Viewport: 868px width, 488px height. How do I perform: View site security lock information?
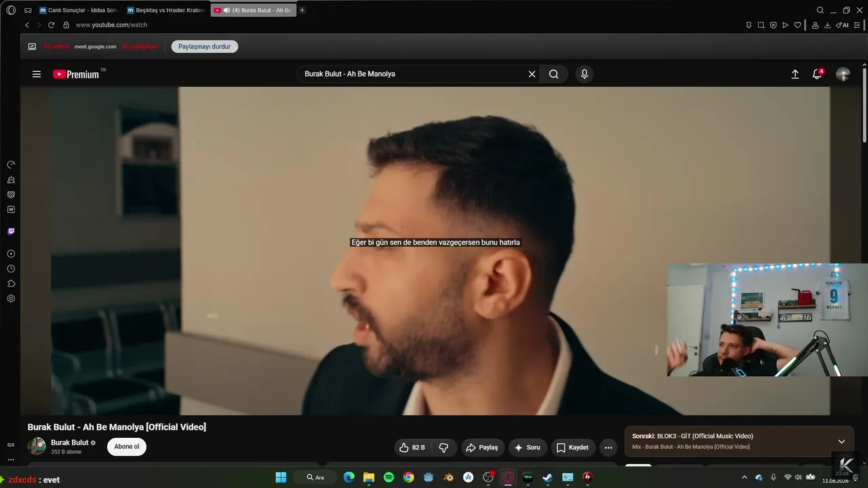click(66, 25)
